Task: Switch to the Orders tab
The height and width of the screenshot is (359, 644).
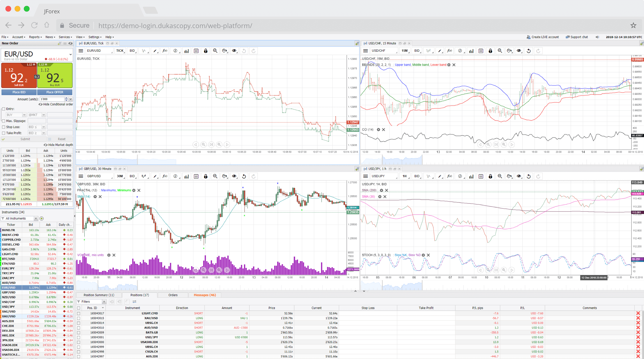Action: click(x=173, y=295)
